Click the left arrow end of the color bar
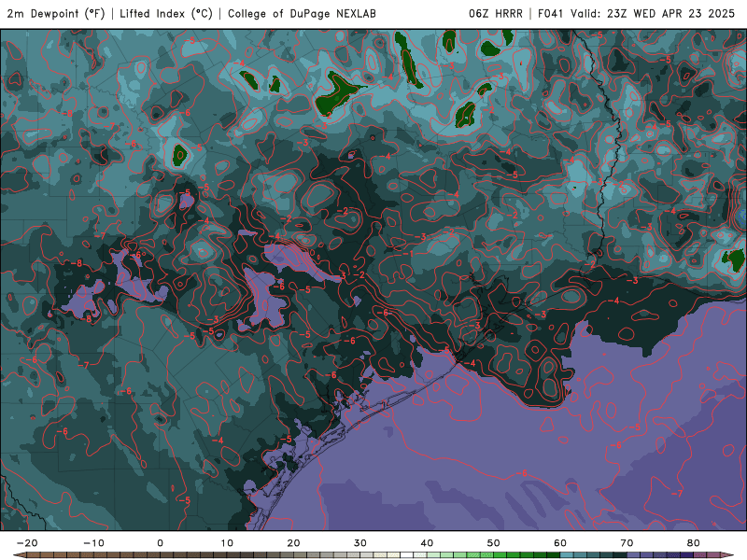The height and width of the screenshot is (560, 747). (20, 555)
